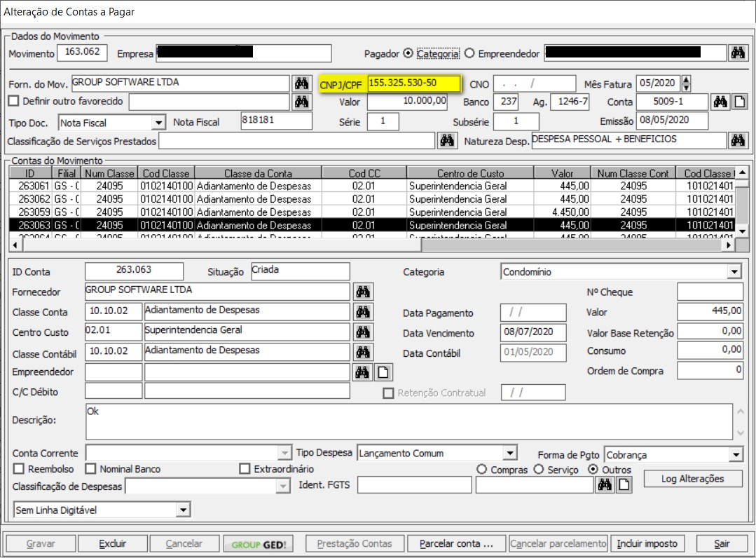The image size is (756, 558).
Task: Open search for Natureza Desp. field
Action: [737, 141]
